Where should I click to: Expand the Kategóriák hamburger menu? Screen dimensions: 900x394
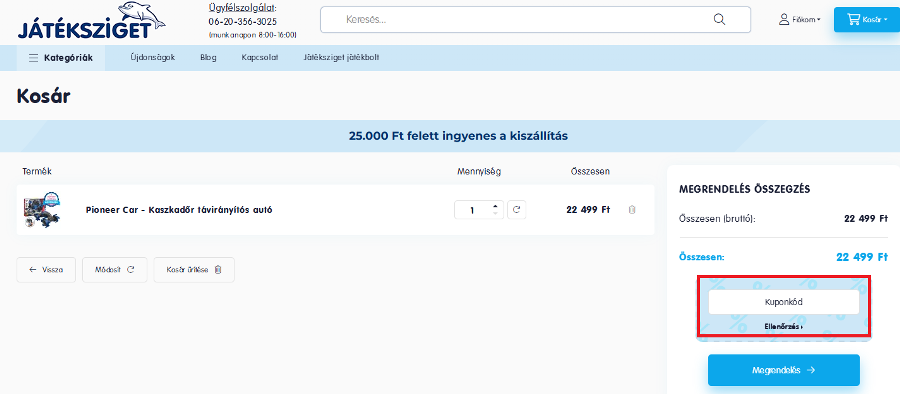61,57
